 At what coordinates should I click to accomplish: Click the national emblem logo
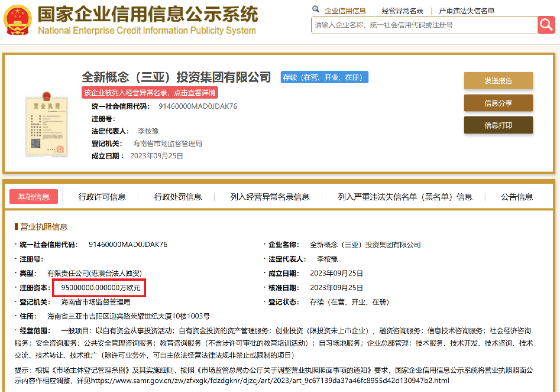[x=17, y=20]
